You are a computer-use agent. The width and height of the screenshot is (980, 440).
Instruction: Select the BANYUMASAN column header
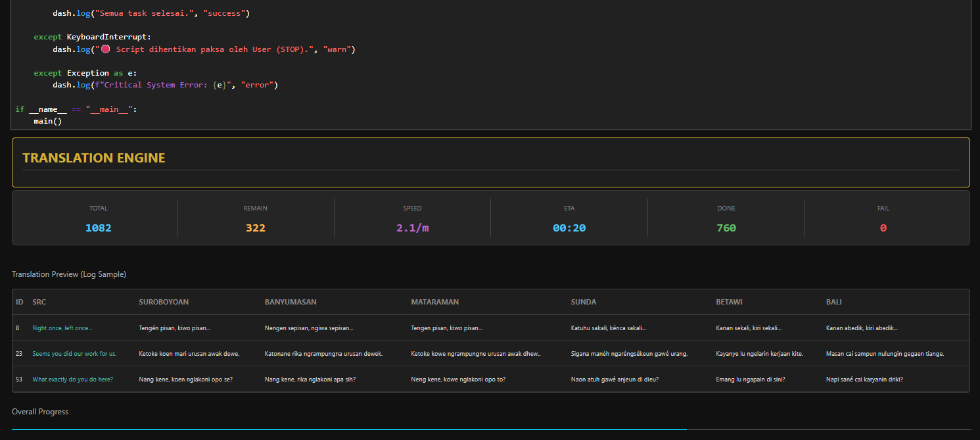pos(291,302)
